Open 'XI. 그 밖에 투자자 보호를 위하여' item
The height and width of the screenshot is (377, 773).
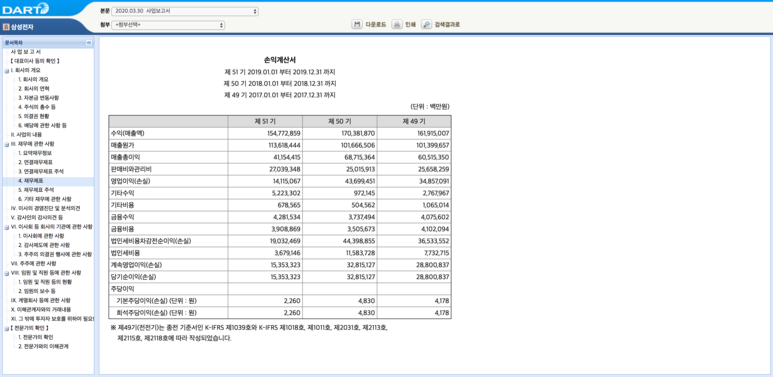point(52,319)
